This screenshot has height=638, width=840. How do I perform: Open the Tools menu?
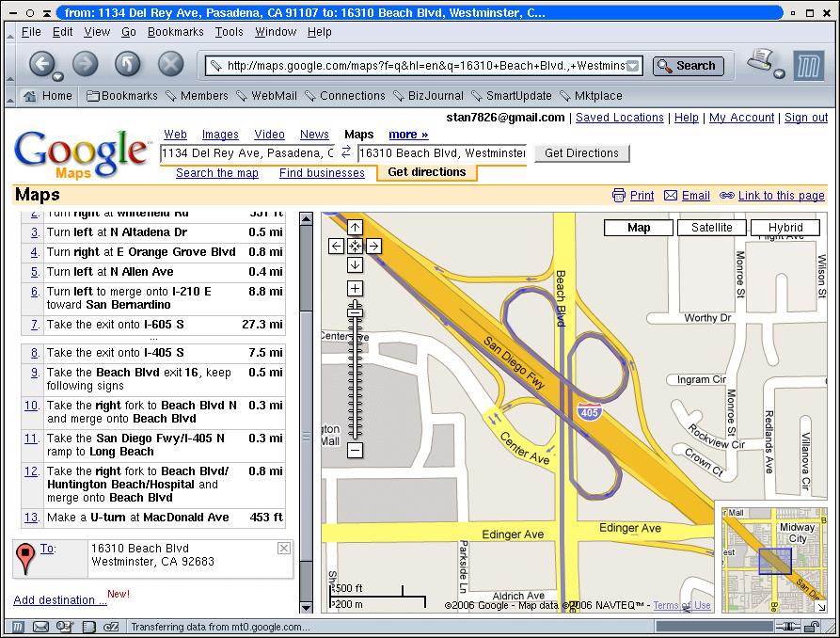click(x=230, y=32)
